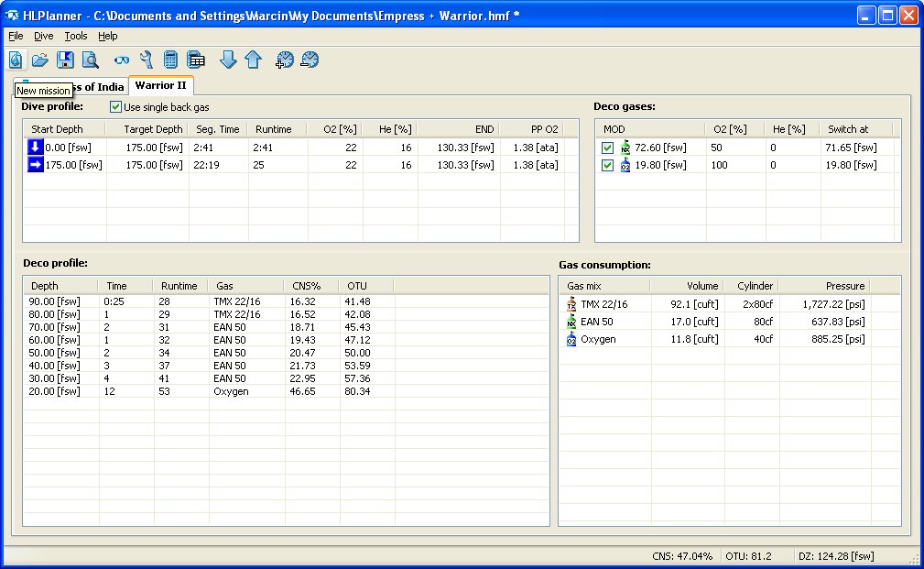Open the Tools menu
Image resolution: width=924 pixels, height=569 pixels.
[x=76, y=36]
